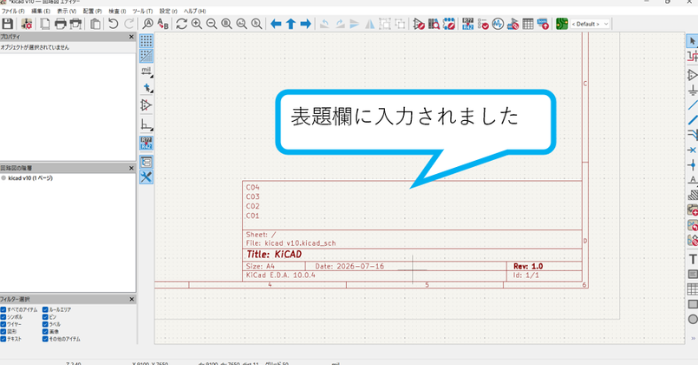
Task: Toggle grid overrides icon
Action: (146, 56)
